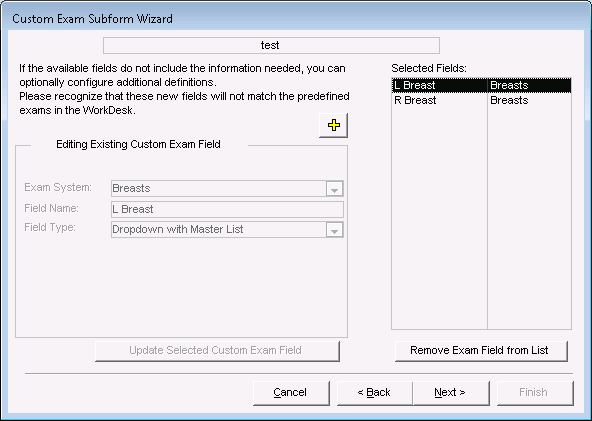Select the L Breast row in Selected Fields
Screen dimensions: 592x421
(481, 85)
